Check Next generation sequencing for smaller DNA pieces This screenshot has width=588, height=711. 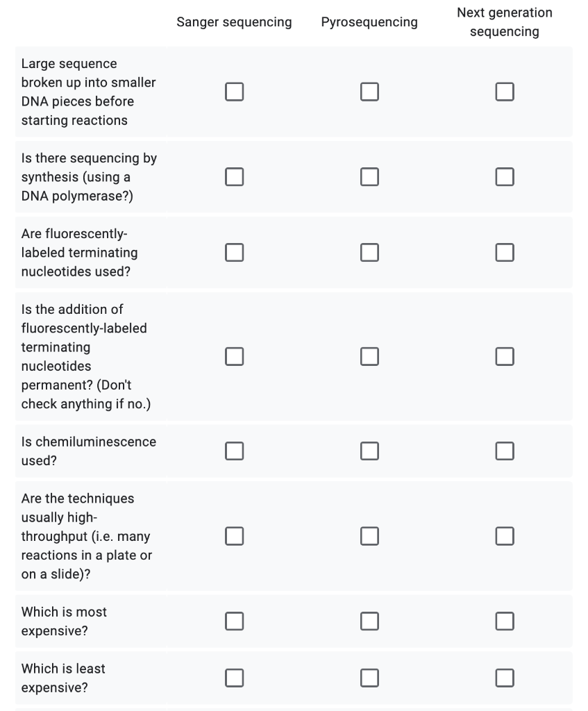[x=505, y=92]
